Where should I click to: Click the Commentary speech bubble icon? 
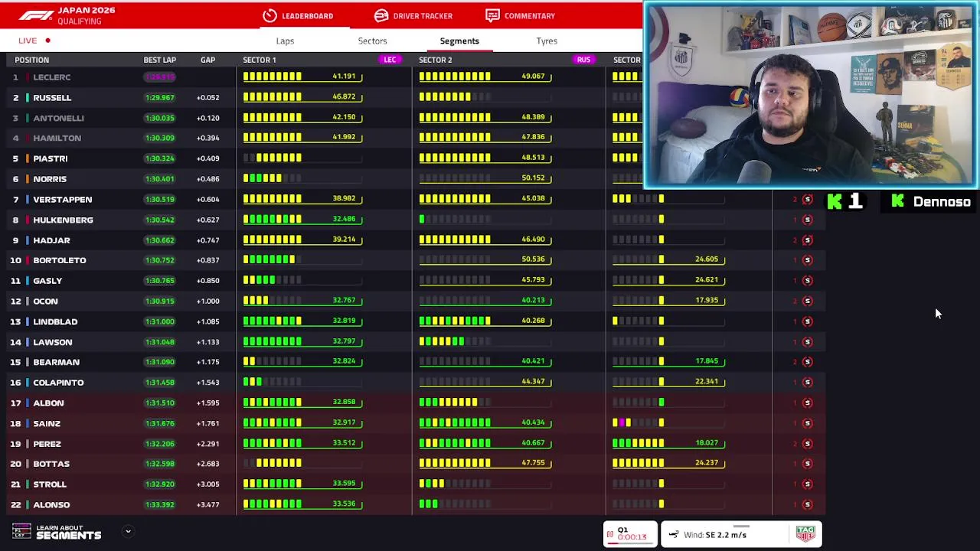pyautogui.click(x=492, y=15)
